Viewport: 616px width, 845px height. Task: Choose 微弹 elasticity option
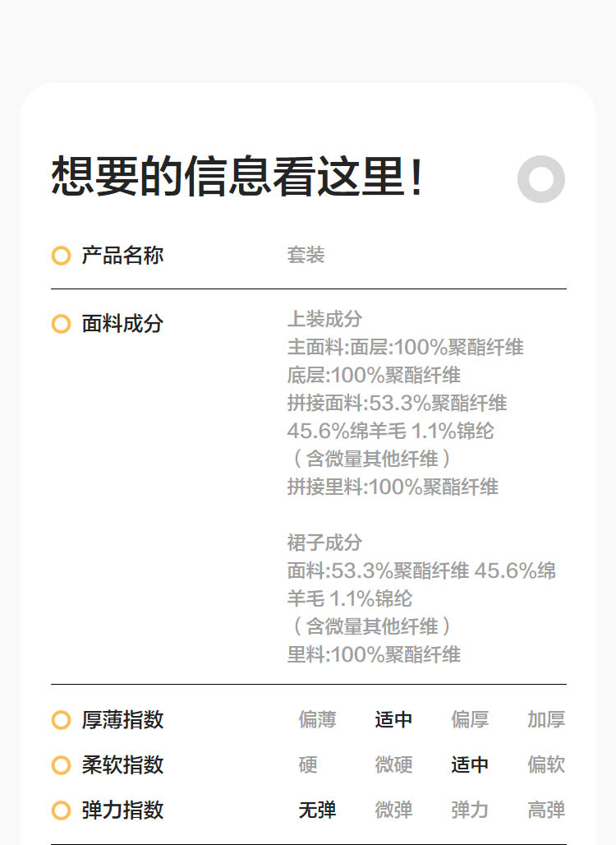(393, 810)
